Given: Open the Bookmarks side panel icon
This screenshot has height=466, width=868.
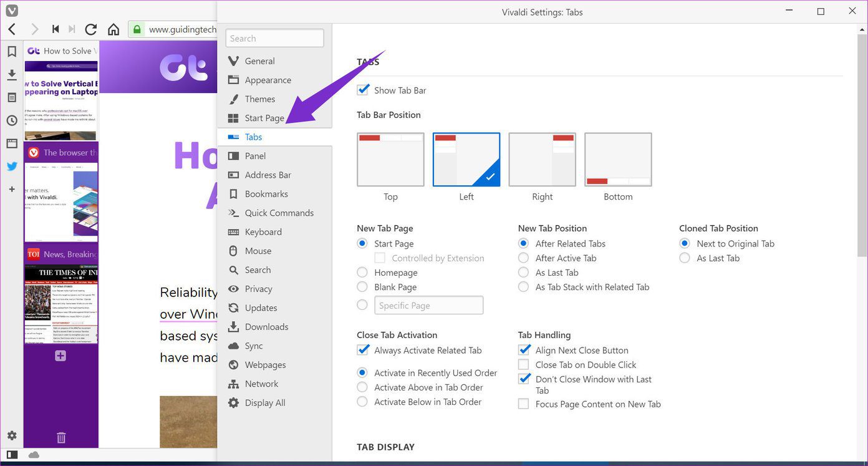Looking at the screenshot, I should click(12, 52).
